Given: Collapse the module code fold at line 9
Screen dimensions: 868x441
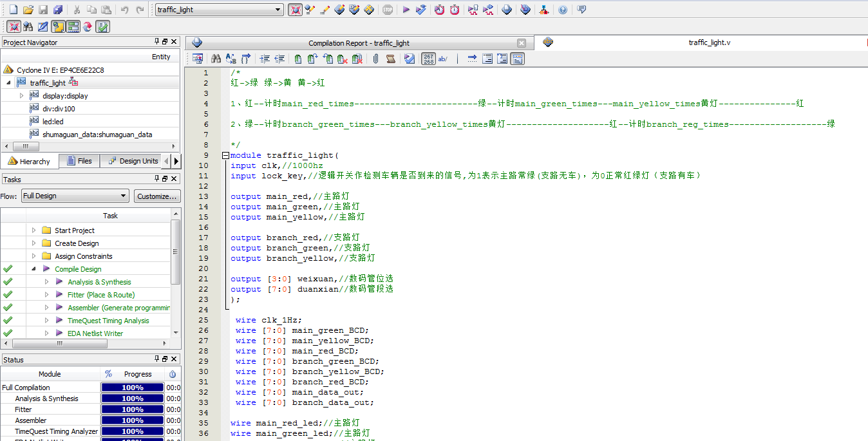Looking at the screenshot, I should pos(225,155).
